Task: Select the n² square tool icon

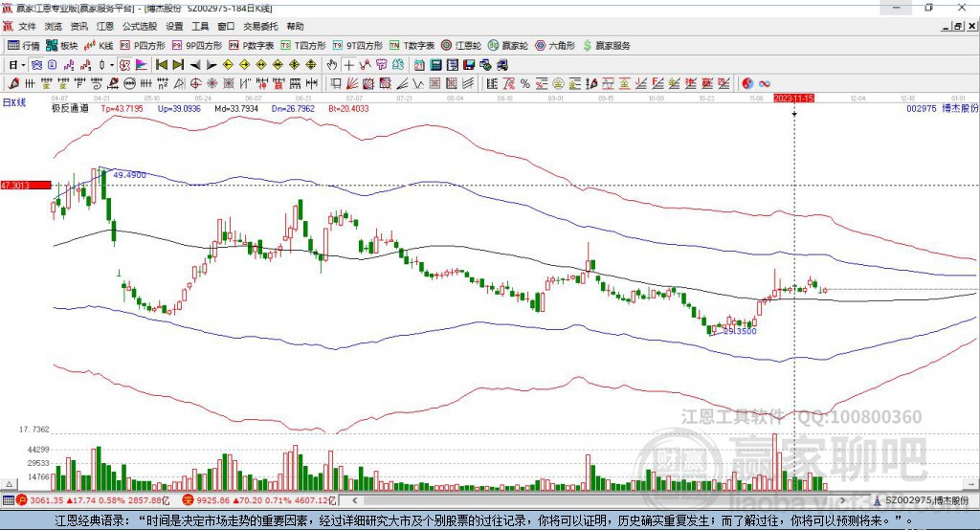Action: (163, 83)
